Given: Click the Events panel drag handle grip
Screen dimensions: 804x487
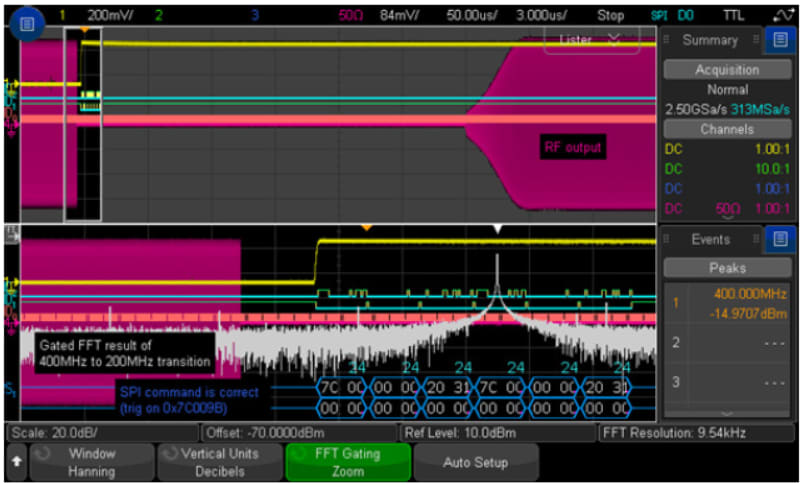Looking at the screenshot, I should click(x=667, y=239).
